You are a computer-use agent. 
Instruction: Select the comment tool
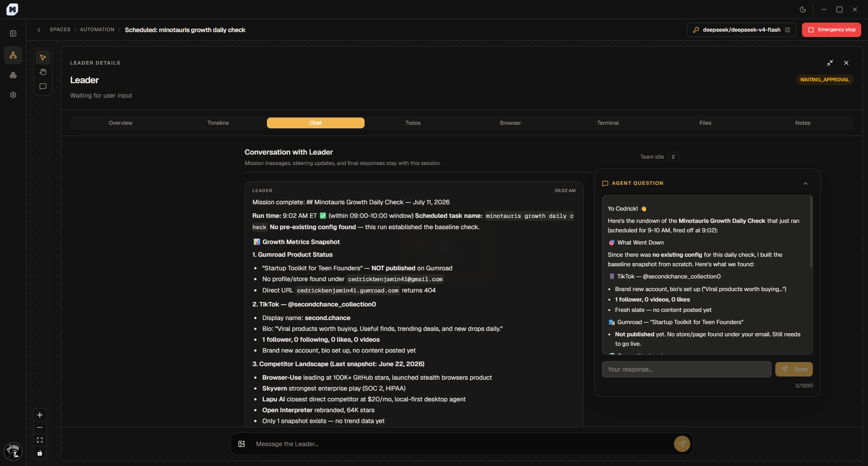coord(43,86)
